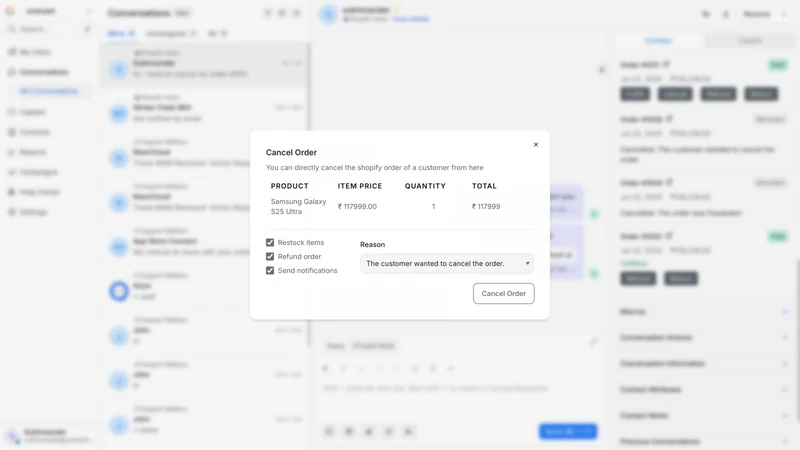
Task: Close the Cancel Order dialog
Action: 536,144
